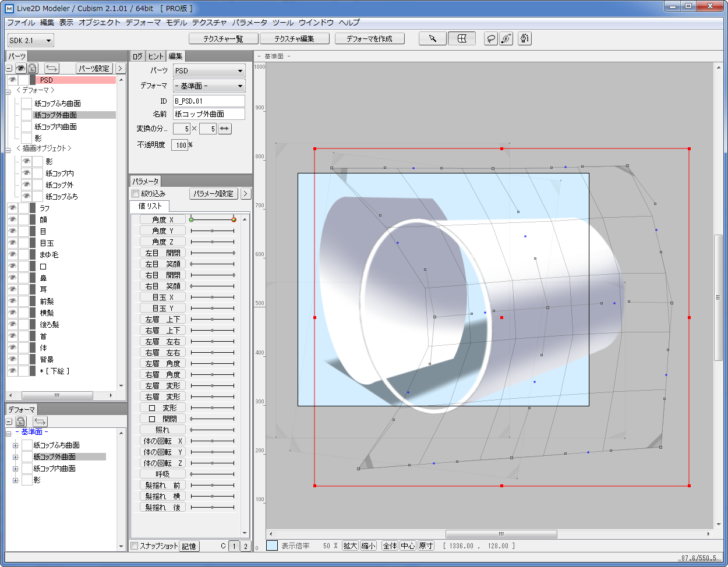Choose the lasso selection tool
Screen dimensions: 728x567
[x=492, y=38]
